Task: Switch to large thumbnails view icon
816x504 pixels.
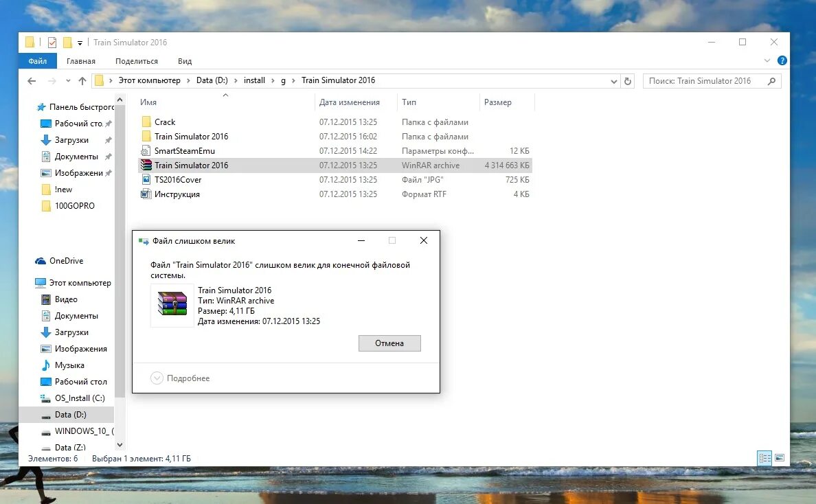Action: click(780, 458)
